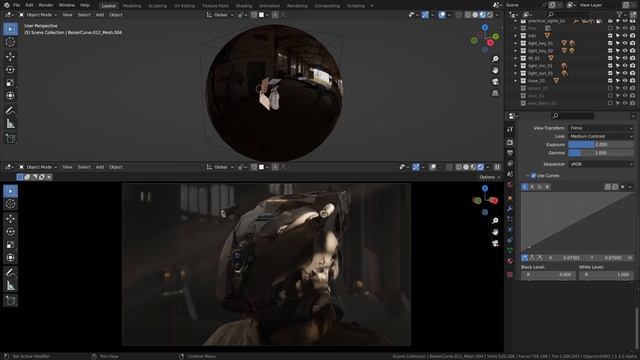Select the Cursor tool in top viewport
Screen dimensions: 640x360
tap(10, 42)
